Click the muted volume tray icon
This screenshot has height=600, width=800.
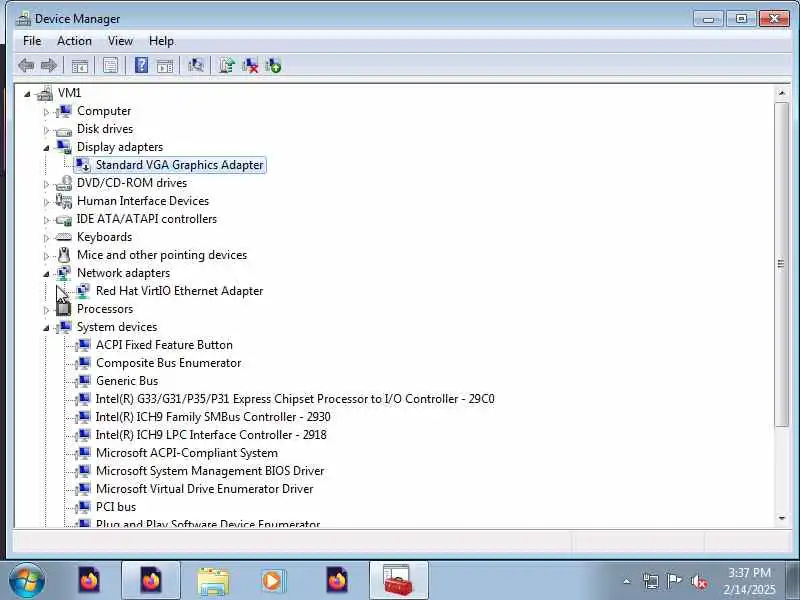[x=698, y=581]
